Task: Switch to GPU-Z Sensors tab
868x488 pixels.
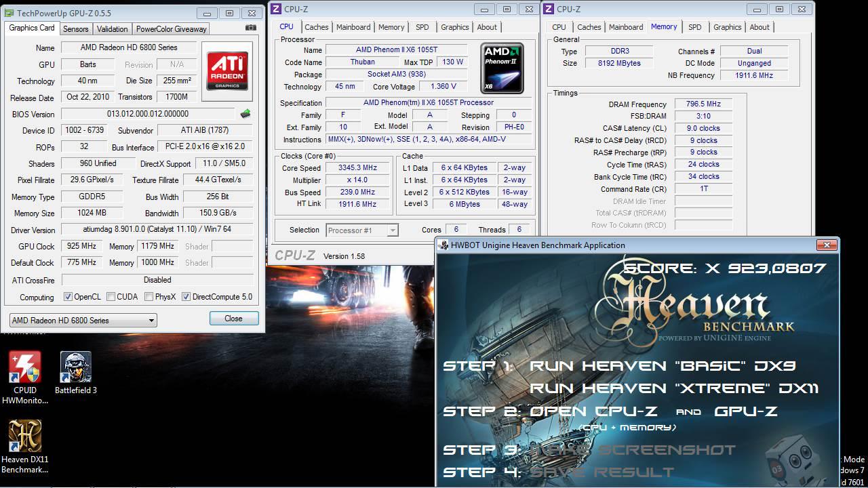Action: [x=75, y=29]
